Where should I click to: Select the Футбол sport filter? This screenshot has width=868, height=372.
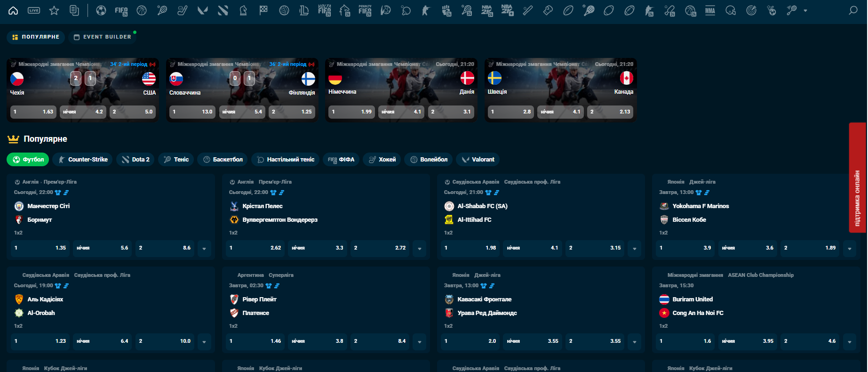coord(28,160)
